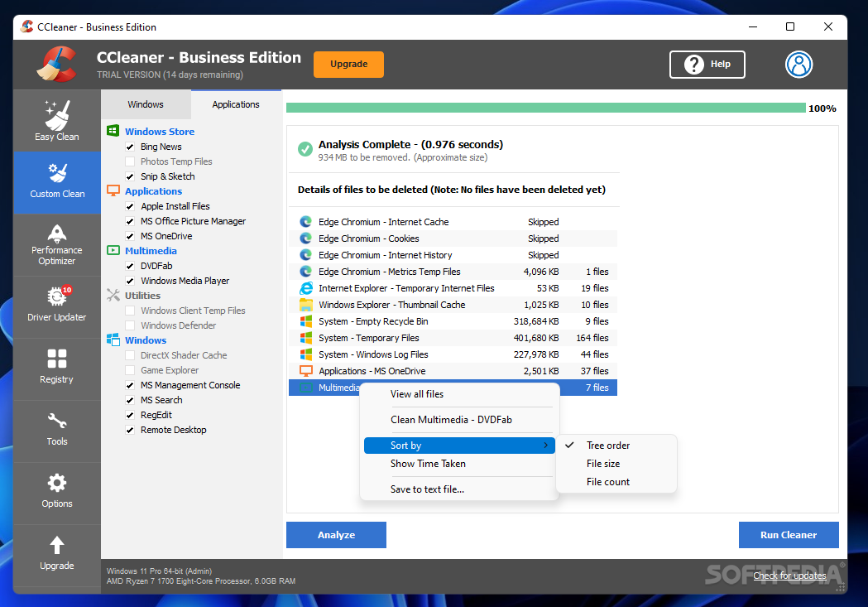The width and height of the screenshot is (868, 607).
Task: Select the highlighted Multimedia result row
Action: [453, 388]
